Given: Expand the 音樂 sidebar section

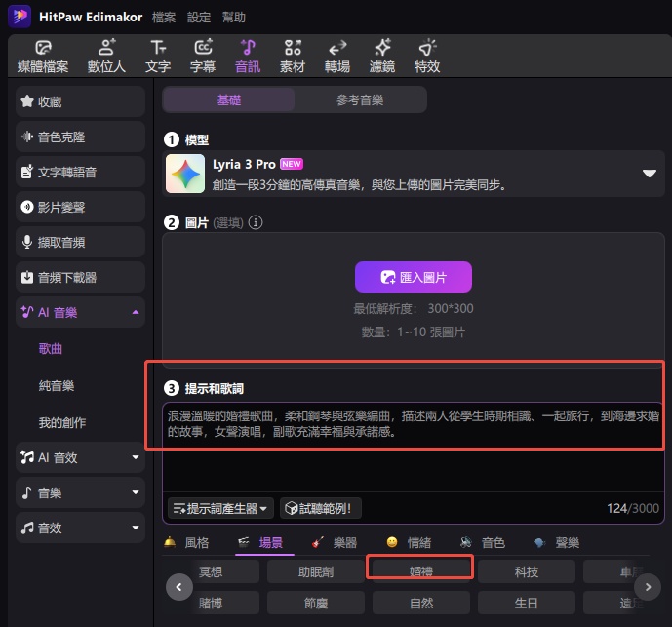Looking at the screenshot, I should tap(136, 492).
